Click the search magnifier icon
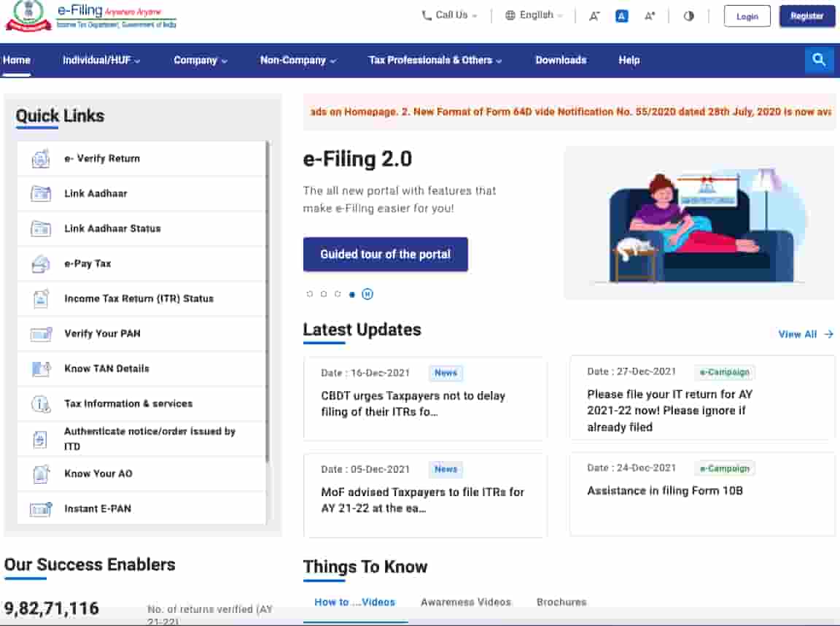 click(819, 61)
